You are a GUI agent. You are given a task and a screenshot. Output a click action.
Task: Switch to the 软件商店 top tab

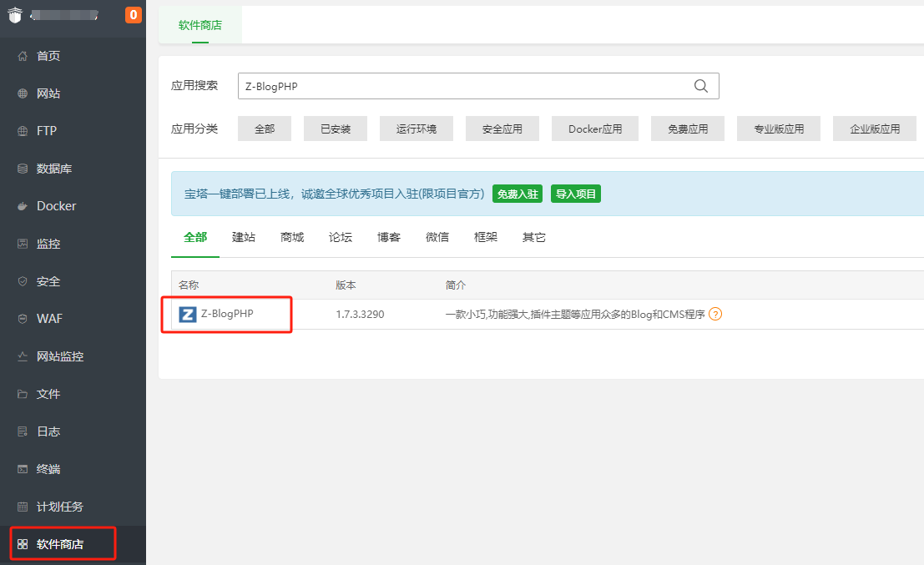coord(200,25)
